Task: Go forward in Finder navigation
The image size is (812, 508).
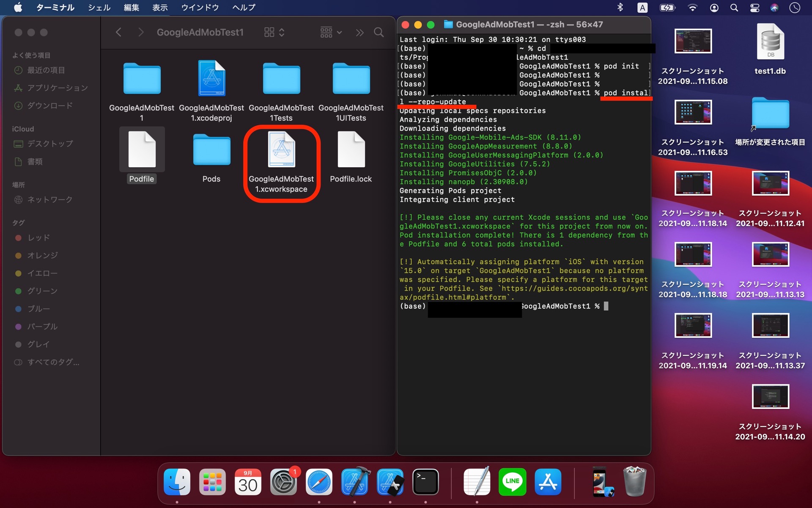Action: tap(141, 32)
